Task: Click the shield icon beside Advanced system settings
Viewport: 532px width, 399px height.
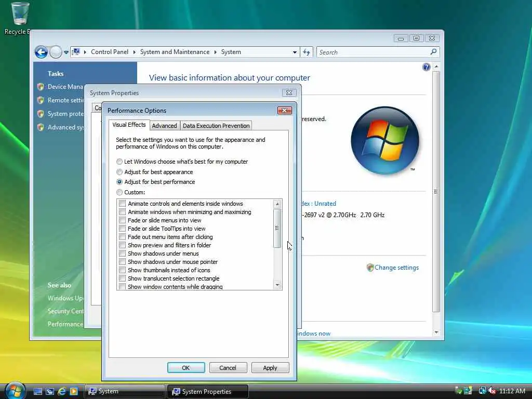Action: click(x=41, y=127)
